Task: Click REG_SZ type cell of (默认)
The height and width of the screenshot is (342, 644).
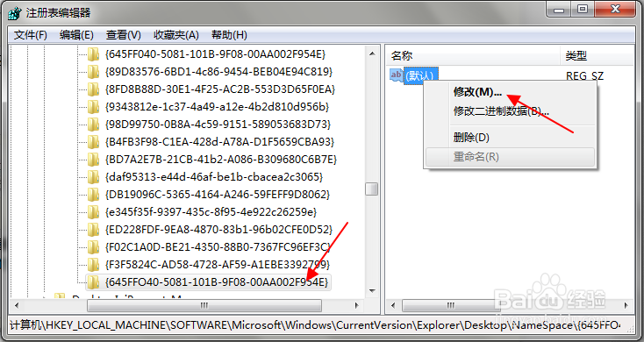Action: pyautogui.click(x=585, y=76)
